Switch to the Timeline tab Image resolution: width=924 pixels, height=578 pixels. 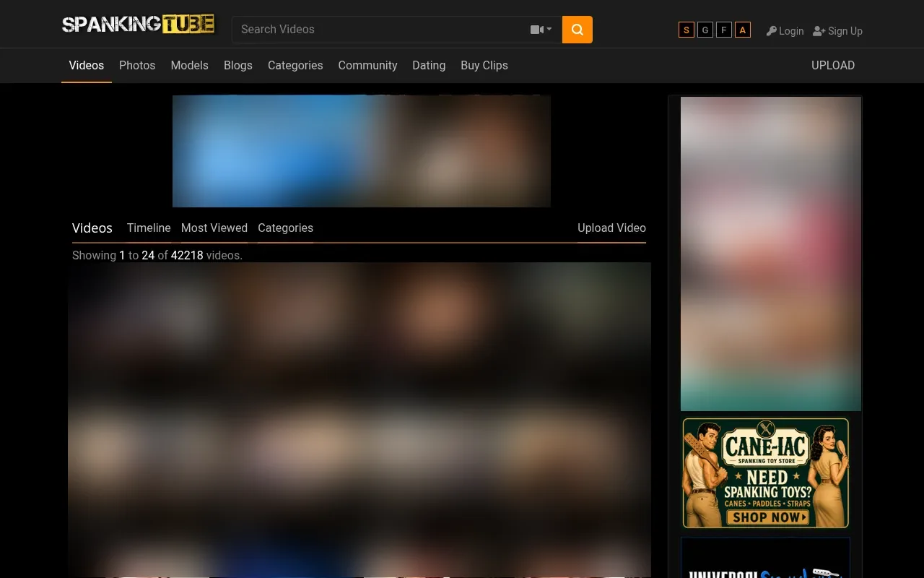point(149,228)
